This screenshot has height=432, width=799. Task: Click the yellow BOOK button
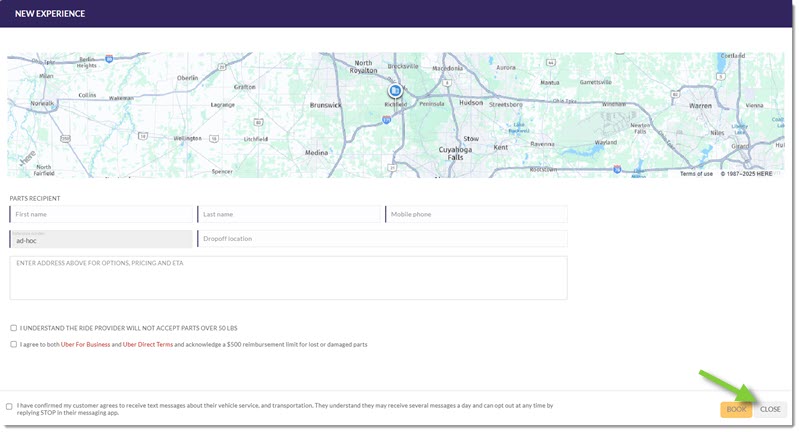pos(736,410)
